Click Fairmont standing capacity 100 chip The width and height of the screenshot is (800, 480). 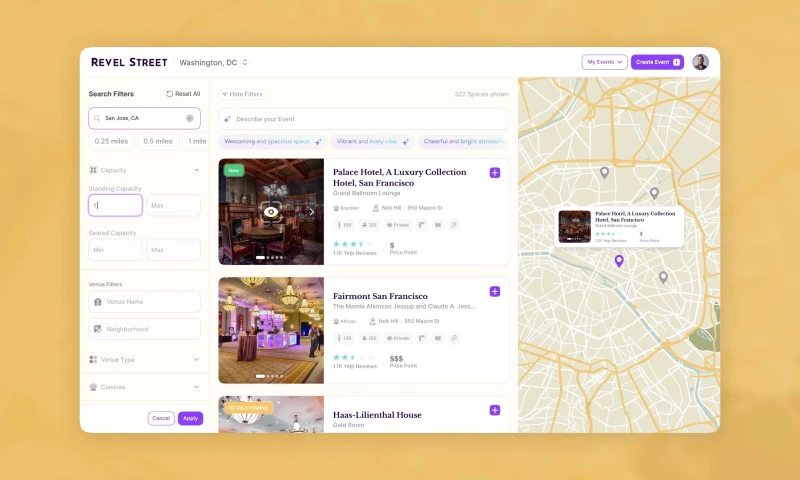(x=344, y=338)
